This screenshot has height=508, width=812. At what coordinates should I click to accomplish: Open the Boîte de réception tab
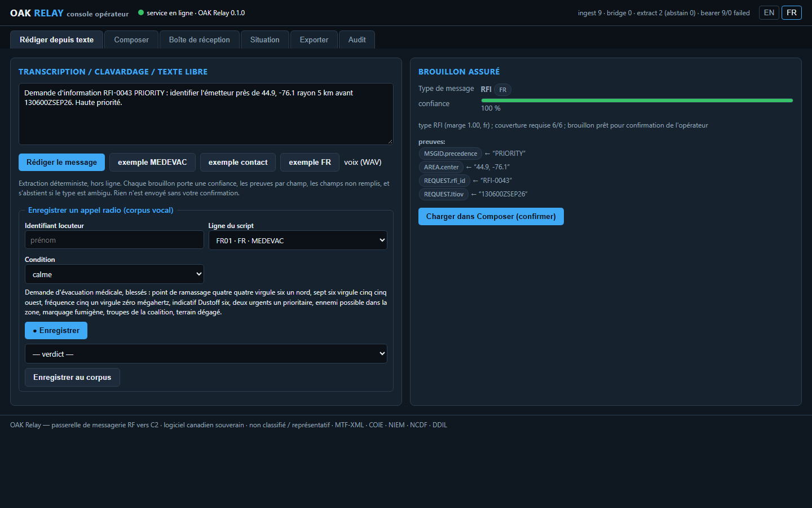coord(200,40)
